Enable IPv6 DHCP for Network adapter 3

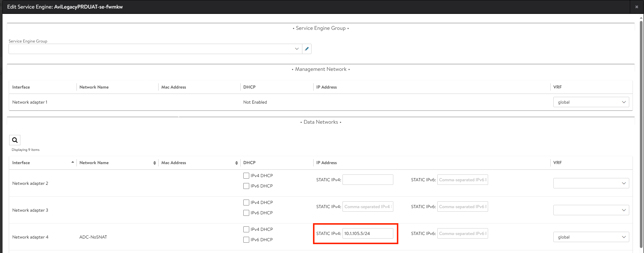246,213
